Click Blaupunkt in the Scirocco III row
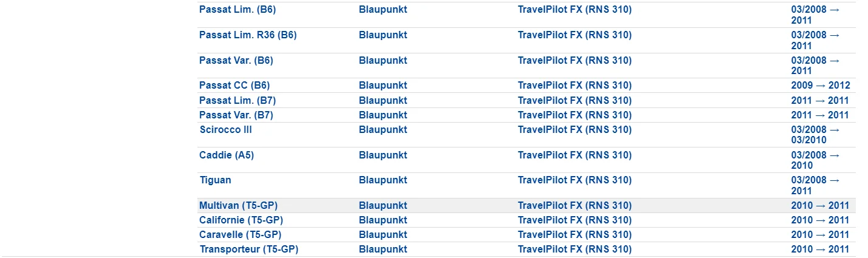868x258 pixels. point(383,130)
